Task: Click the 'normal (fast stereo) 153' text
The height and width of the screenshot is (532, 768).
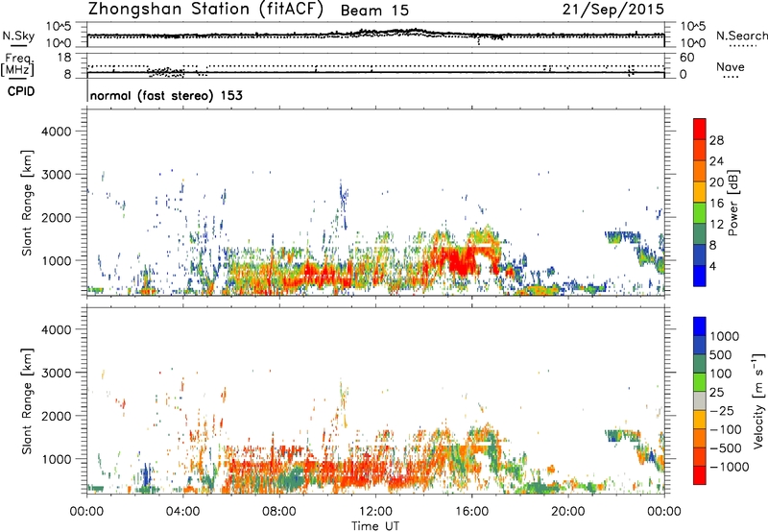Action: pyautogui.click(x=166, y=95)
